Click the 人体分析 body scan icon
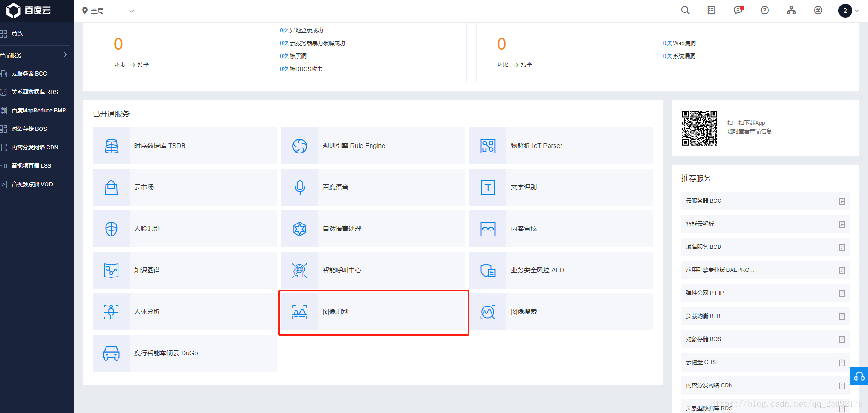Screen dimensions: 868x413 (x=111, y=312)
